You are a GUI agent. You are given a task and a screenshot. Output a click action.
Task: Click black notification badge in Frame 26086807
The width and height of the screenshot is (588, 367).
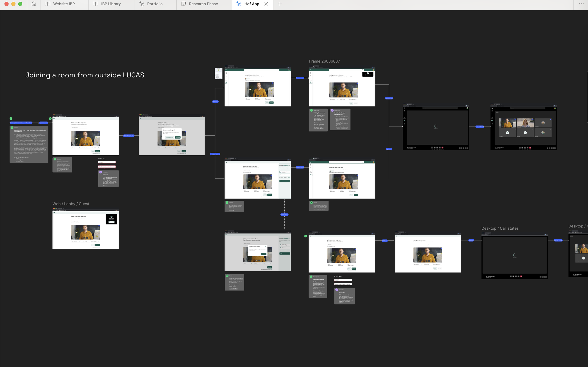pyautogui.click(x=368, y=74)
